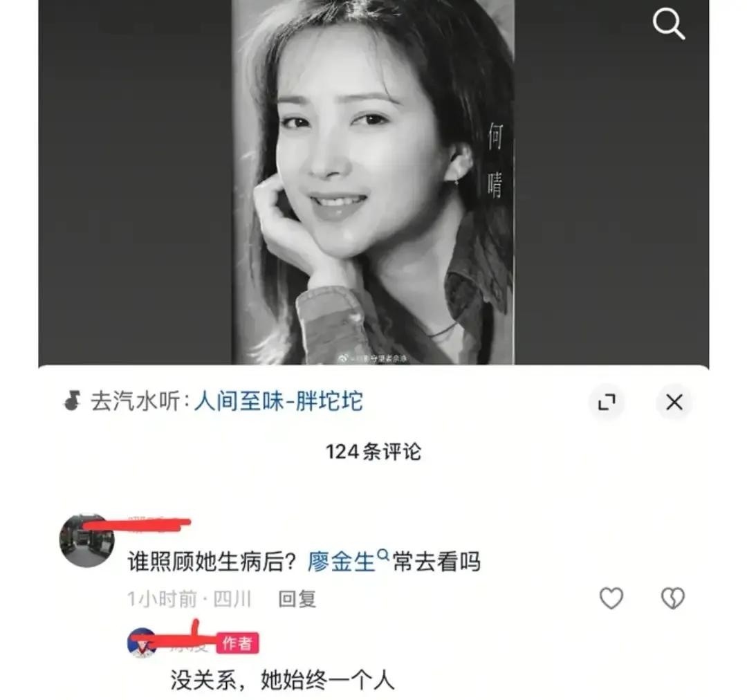
Task: Open the search magnifier icon
Action: click(669, 24)
